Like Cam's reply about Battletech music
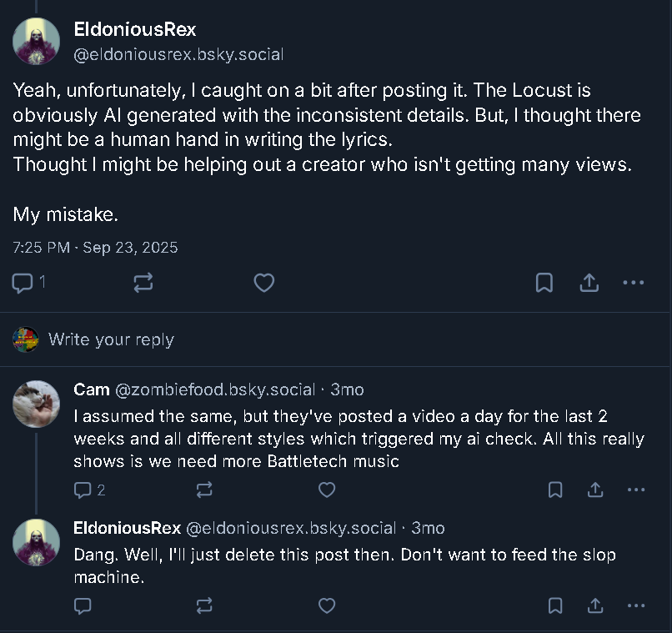 coord(327,490)
